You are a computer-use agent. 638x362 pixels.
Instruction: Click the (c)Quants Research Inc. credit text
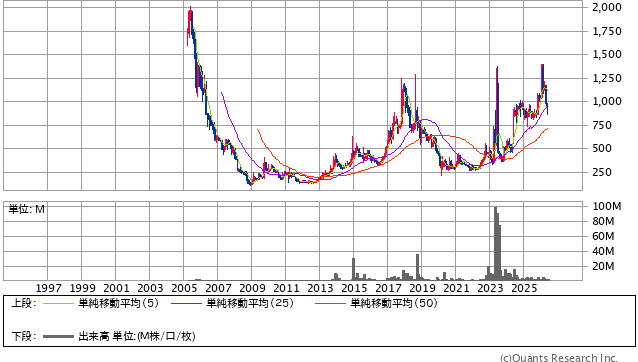tap(559, 358)
